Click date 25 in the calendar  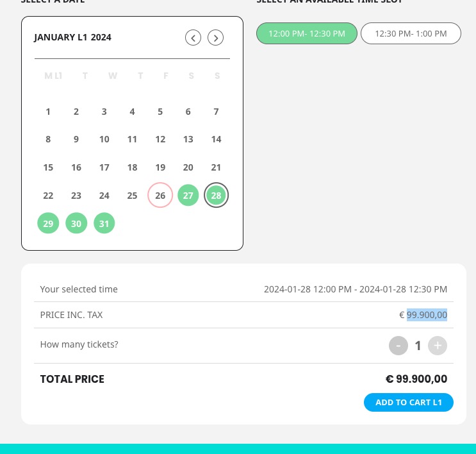132,196
